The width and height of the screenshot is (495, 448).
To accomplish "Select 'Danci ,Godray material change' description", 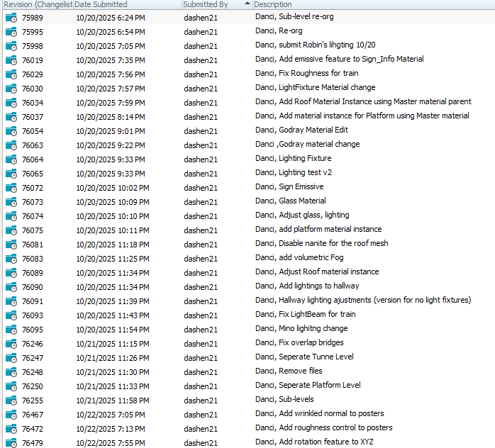I will click(308, 145).
